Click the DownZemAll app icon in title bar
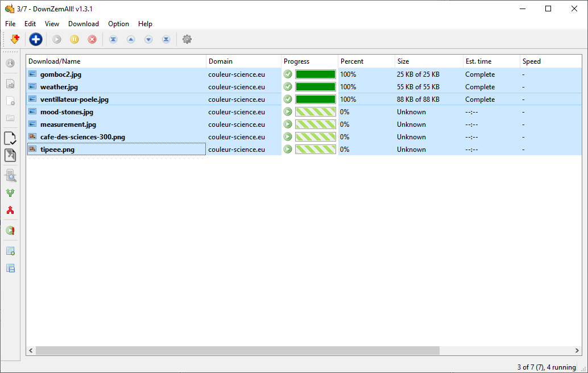The width and height of the screenshot is (588, 373). 9,9
